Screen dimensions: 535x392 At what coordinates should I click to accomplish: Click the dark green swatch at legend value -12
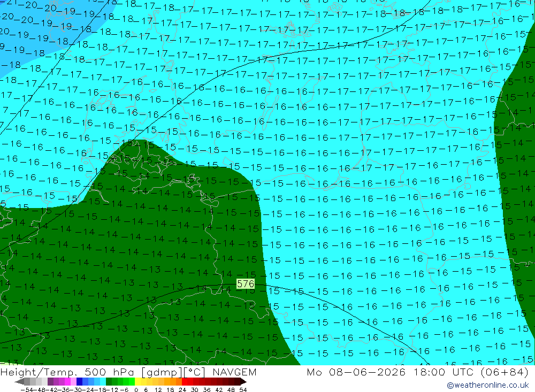[109, 382]
